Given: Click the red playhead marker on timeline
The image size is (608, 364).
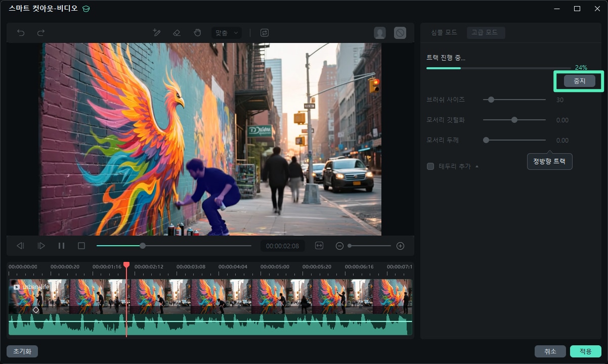Looking at the screenshot, I should (x=126, y=265).
